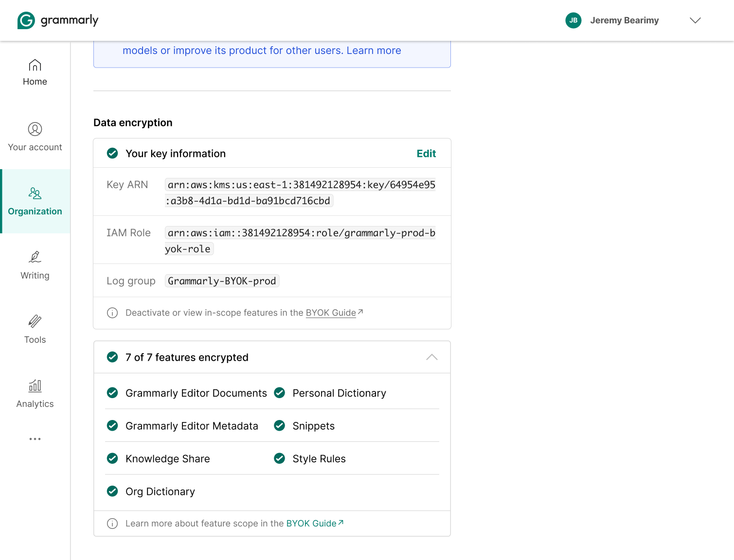This screenshot has width=734, height=560.
Task: Click the encryption status check for Style Rules
Action: tap(279, 458)
